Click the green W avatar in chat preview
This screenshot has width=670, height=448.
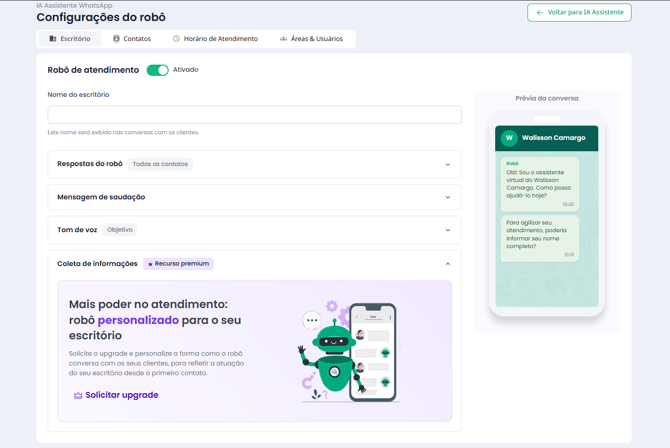coord(509,138)
